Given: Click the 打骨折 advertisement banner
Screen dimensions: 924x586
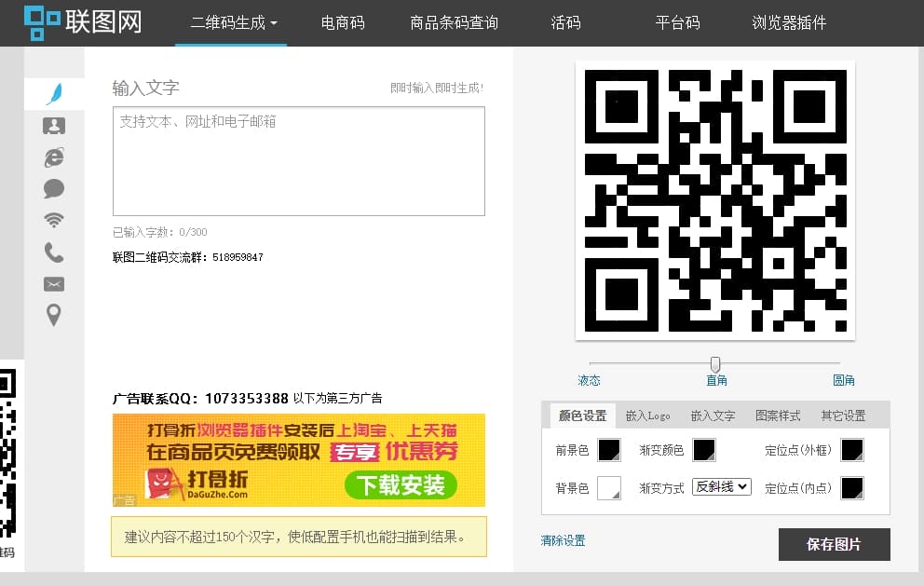Looking at the screenshot, I should pyautogui.click(x=299, y=460).
